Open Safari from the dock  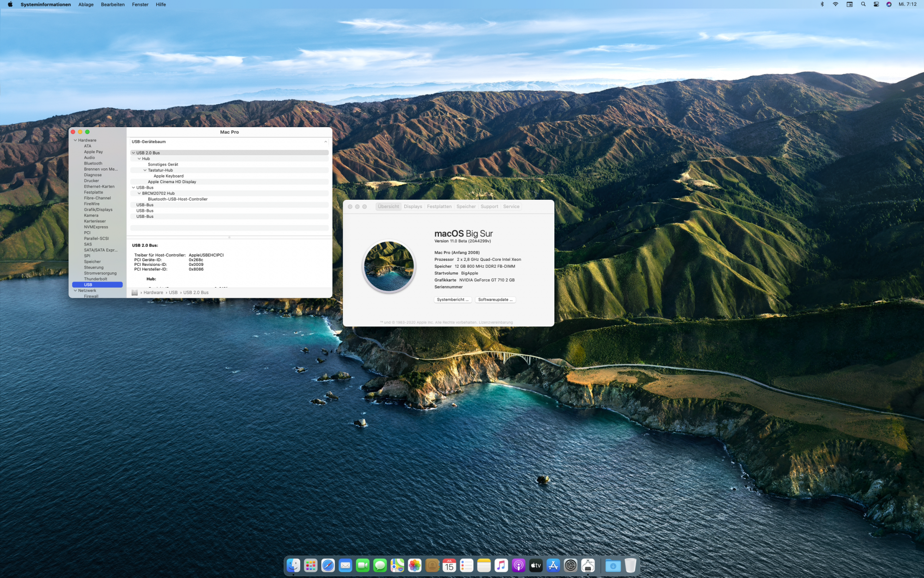(x=328, y=565)
